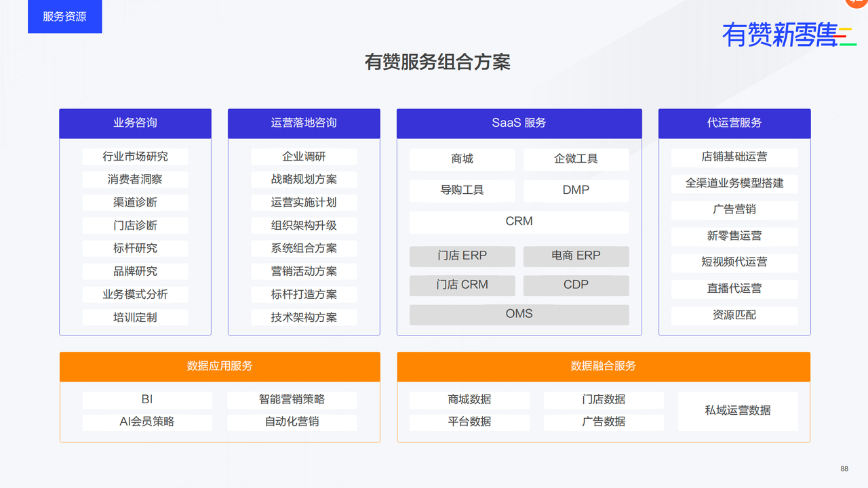
Task: Click 渠道诊断 item
Action: coord(135,203)
